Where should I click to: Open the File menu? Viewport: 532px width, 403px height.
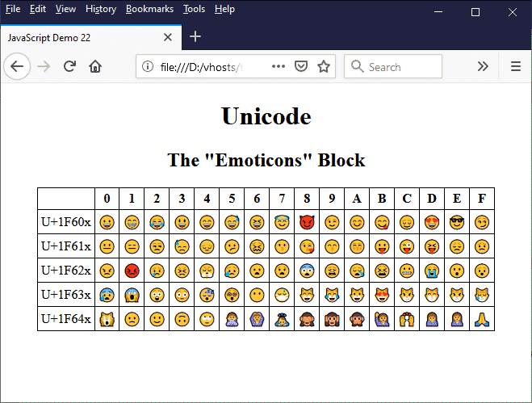click(13, 9)
